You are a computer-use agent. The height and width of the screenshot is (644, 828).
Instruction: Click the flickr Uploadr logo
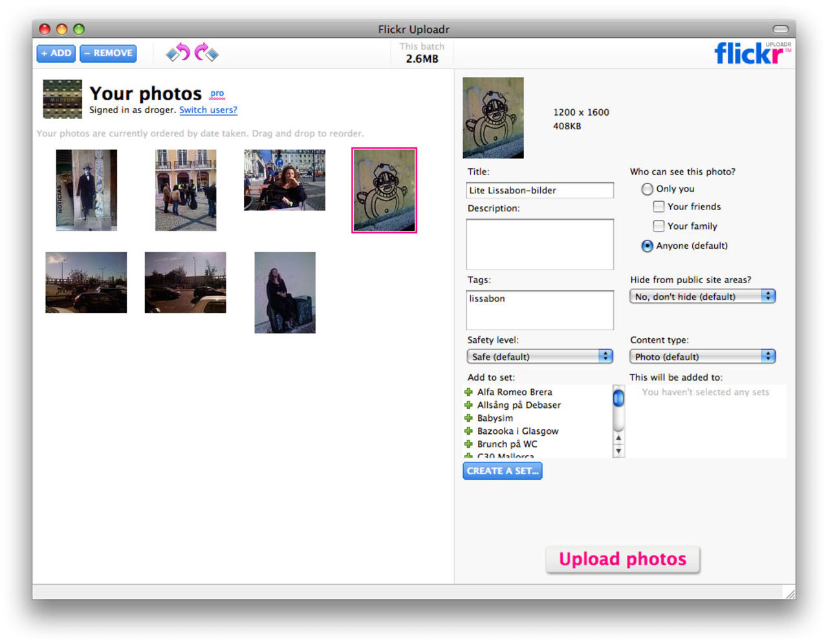[750, 54]
